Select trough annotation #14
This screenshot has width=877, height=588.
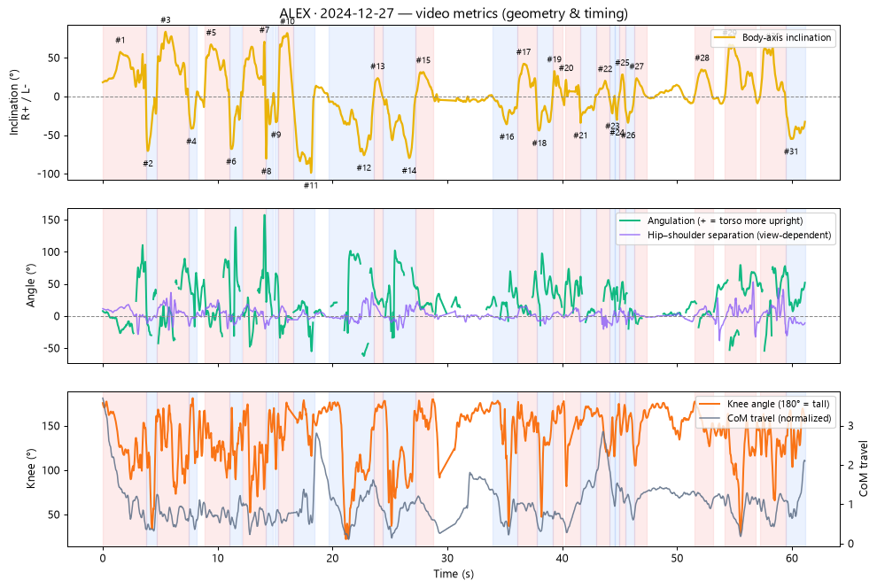tap(409, 171)
